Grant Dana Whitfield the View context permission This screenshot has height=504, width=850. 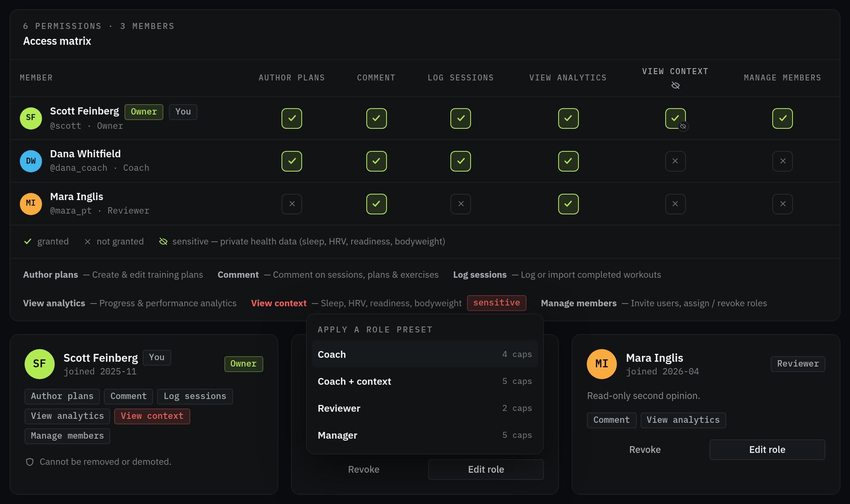676,161
